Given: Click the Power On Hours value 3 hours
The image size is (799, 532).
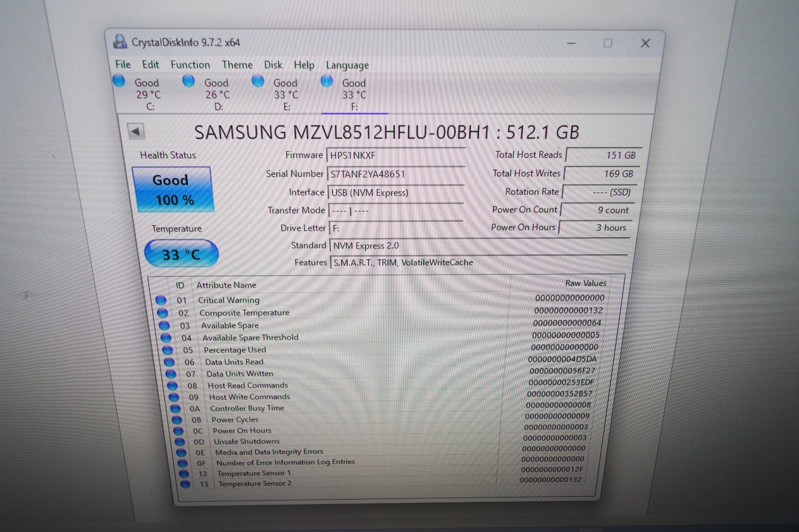Looking at the screenshot, I should [595, 228].
